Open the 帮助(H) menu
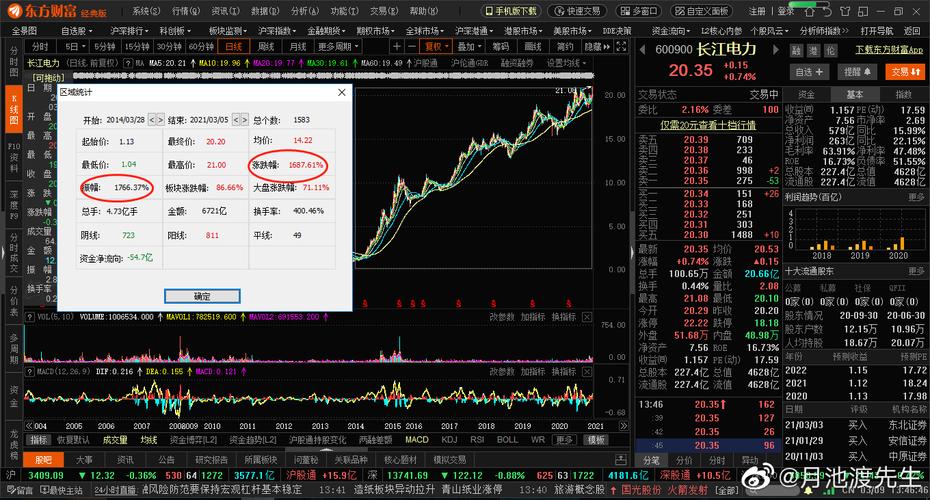The height and width of the screenshot is (500, 930). coord(424,11)
